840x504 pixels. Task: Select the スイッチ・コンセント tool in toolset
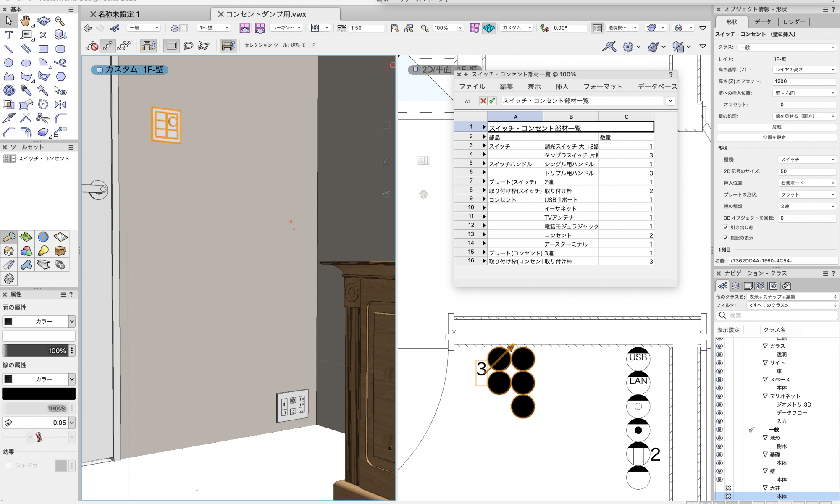click(36, 159)
